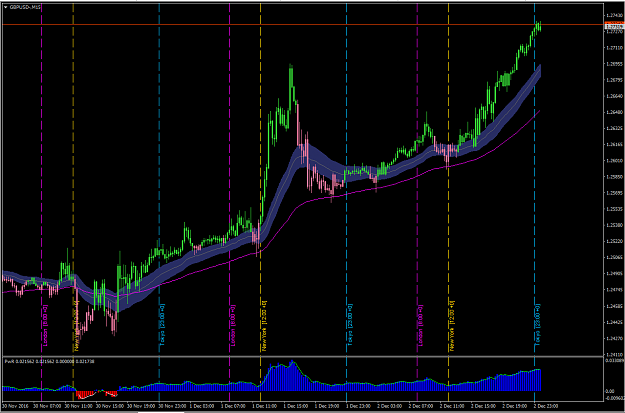Click the 30 Nov 19:00 time axis label
Viewport: 625px width, 413px height.
[140, 406]
